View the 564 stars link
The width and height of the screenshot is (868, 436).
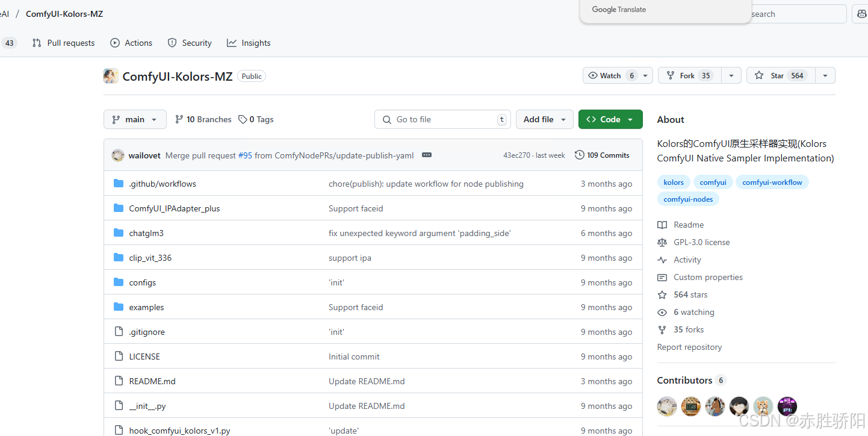[x=683, y=294]
